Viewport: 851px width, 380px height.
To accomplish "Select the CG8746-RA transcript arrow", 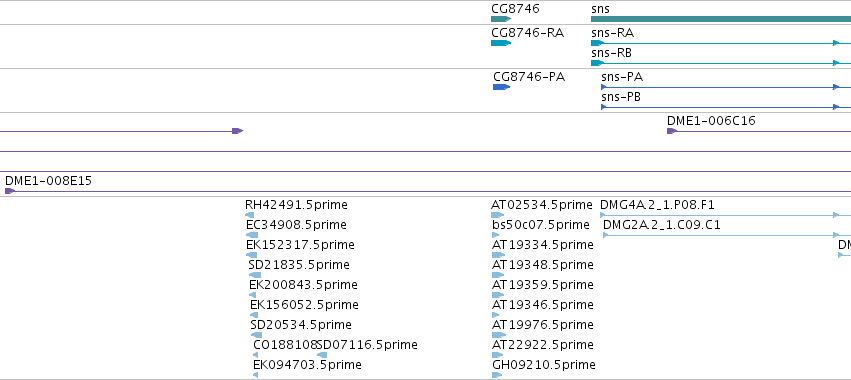I will point(501,43).
